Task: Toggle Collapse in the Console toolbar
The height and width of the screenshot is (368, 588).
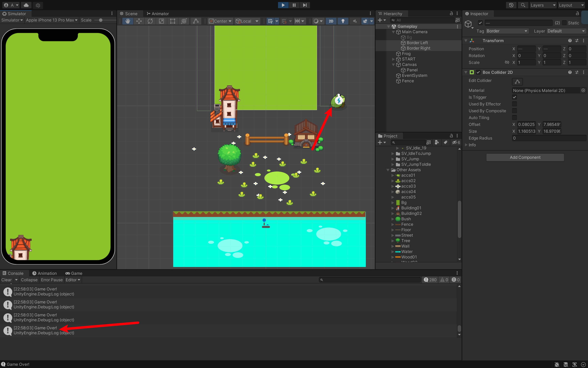Action: [29, 280]
